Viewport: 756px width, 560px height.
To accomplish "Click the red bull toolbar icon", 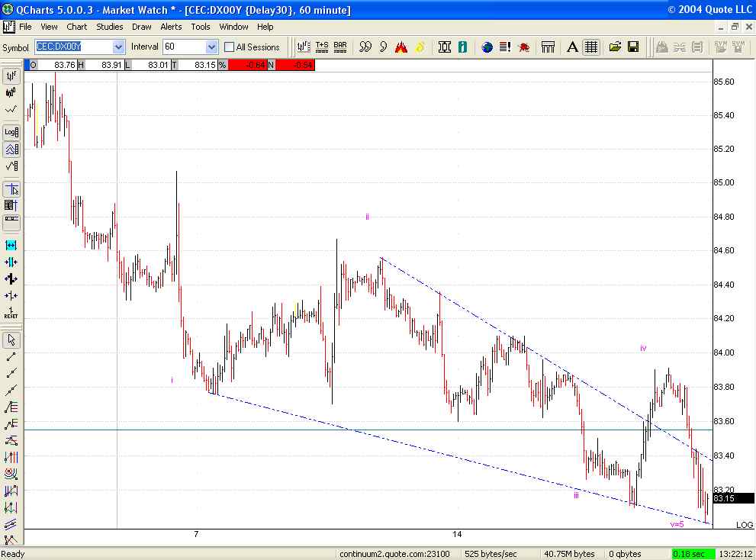I will tap(523, 47).
